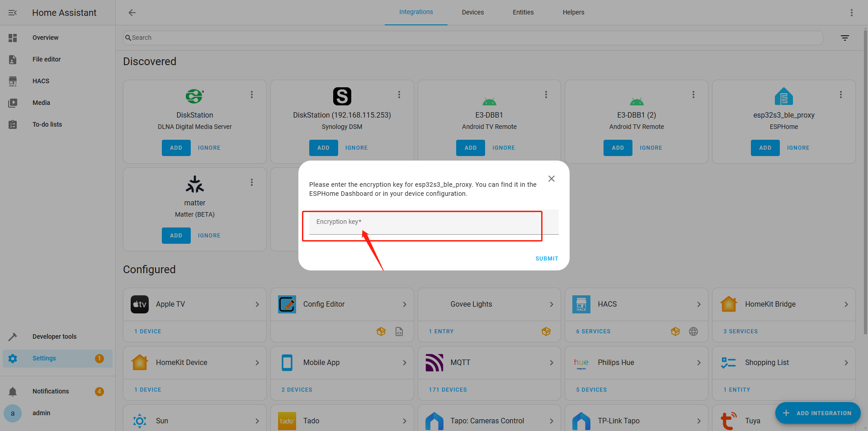Click the back arrow in the header
This screenshot has width=868, height=431.
132,13
